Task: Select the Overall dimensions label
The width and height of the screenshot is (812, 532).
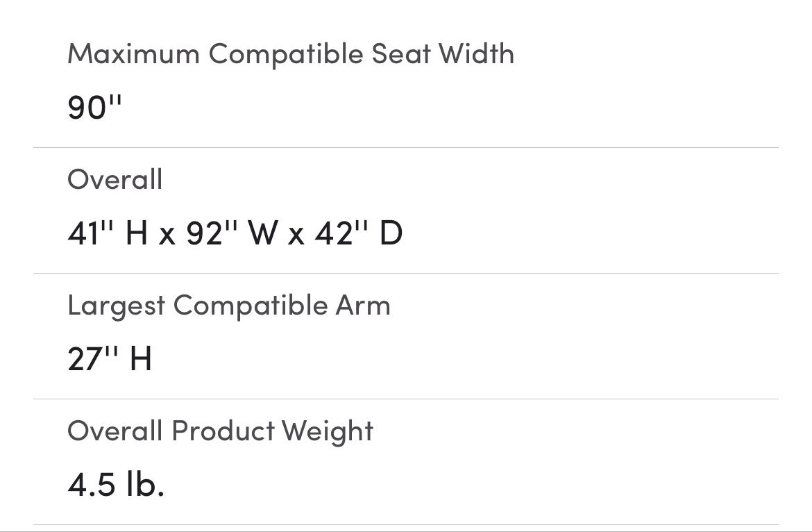Action: pyautogui.click(x=115, y=180)
